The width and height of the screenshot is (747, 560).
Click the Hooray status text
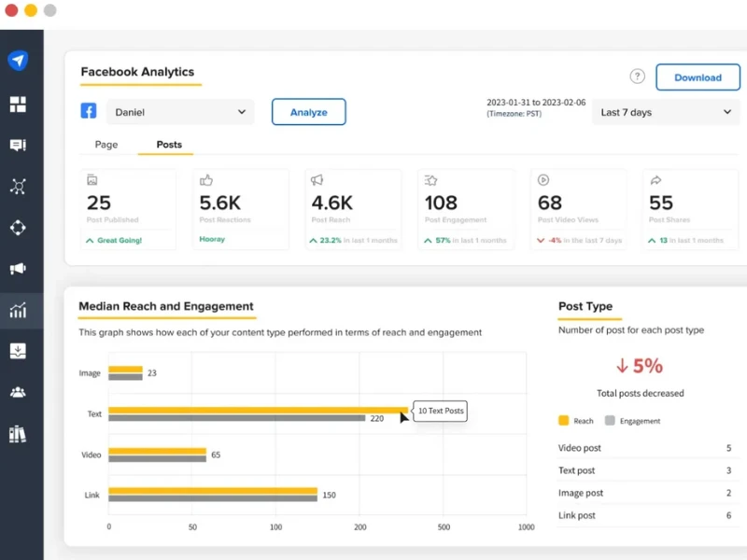[x=212, y=239]
